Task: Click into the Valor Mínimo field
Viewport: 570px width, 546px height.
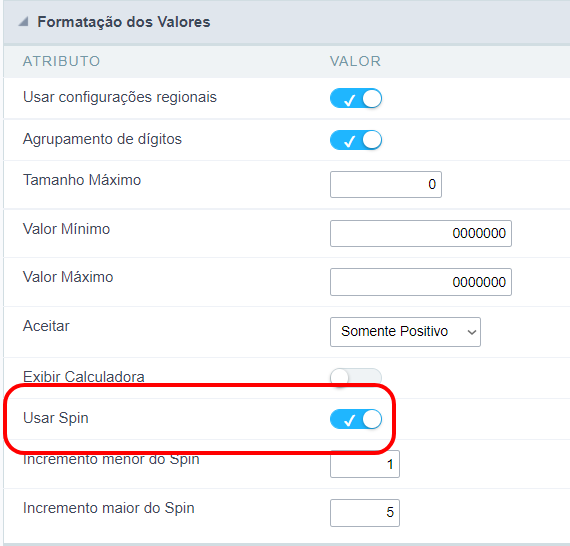Action: pyautogui.click(x=421, y=233)
